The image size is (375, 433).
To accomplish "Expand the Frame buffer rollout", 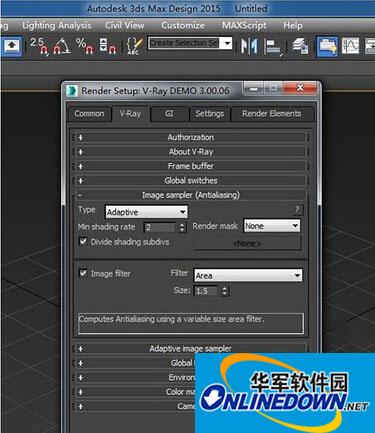I will [191, 166].
